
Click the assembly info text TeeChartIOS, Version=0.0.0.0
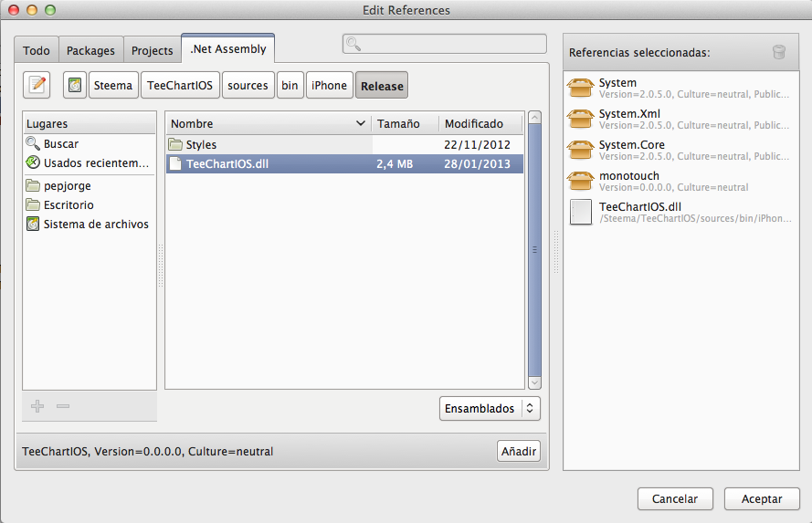point(148,452)
